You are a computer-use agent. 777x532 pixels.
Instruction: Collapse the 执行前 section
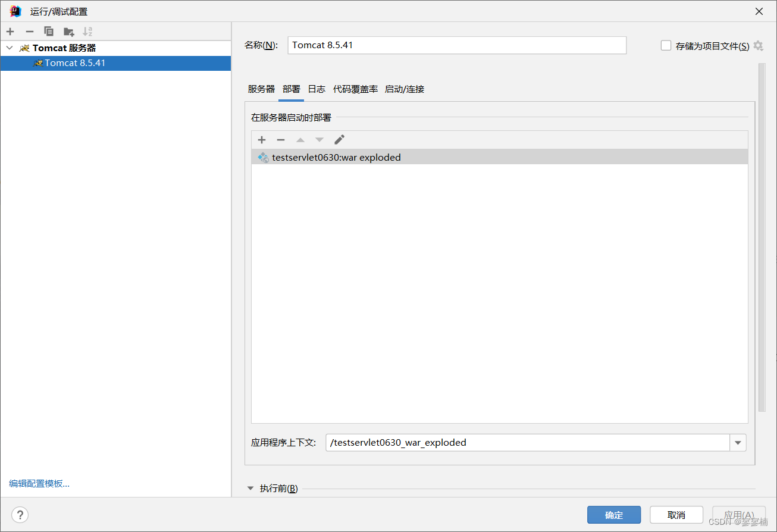pyautogui.click(x=250, y=489)
